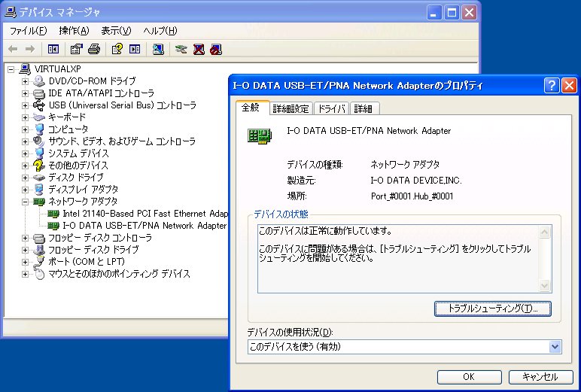Click the サウンド、ビデオ speaker icon

(x=39, y=141)
